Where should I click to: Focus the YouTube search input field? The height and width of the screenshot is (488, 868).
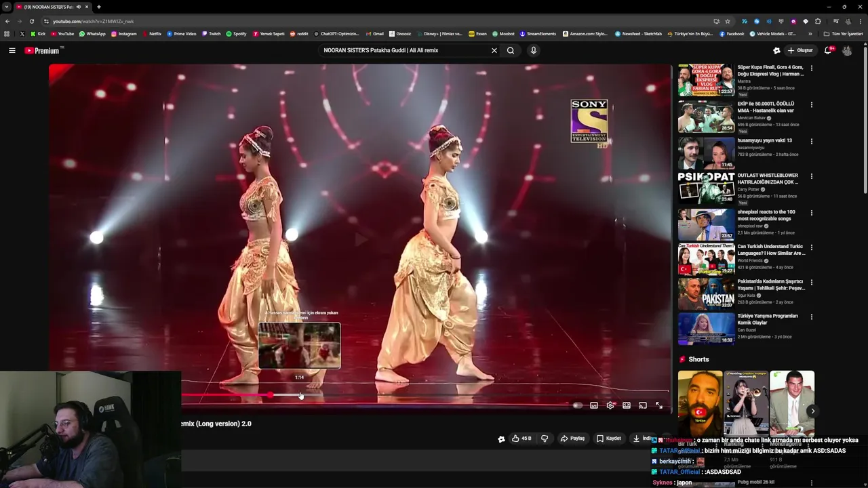(x=403, y=50)
